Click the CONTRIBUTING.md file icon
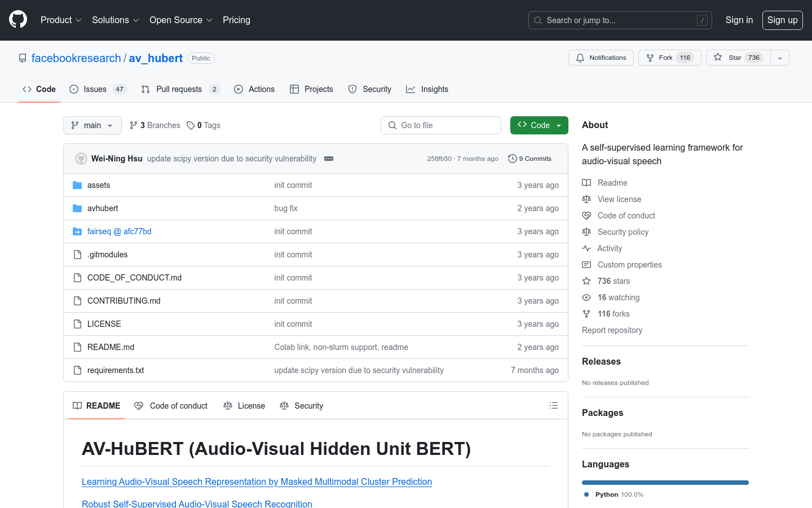Viewport: 812px width, 508px height. 77,301
